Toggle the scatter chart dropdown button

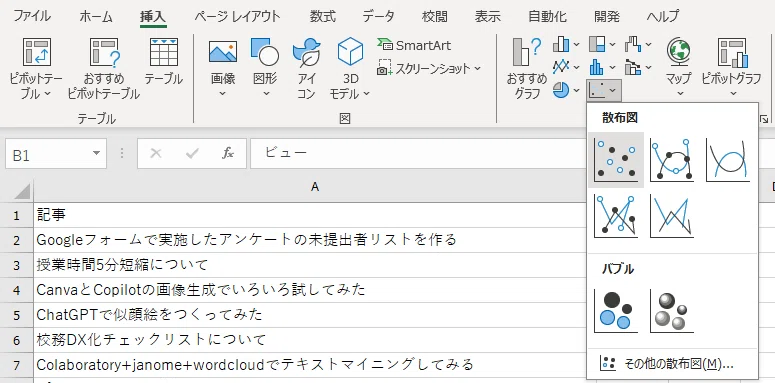pyautogui.click(x=603, y=90)
